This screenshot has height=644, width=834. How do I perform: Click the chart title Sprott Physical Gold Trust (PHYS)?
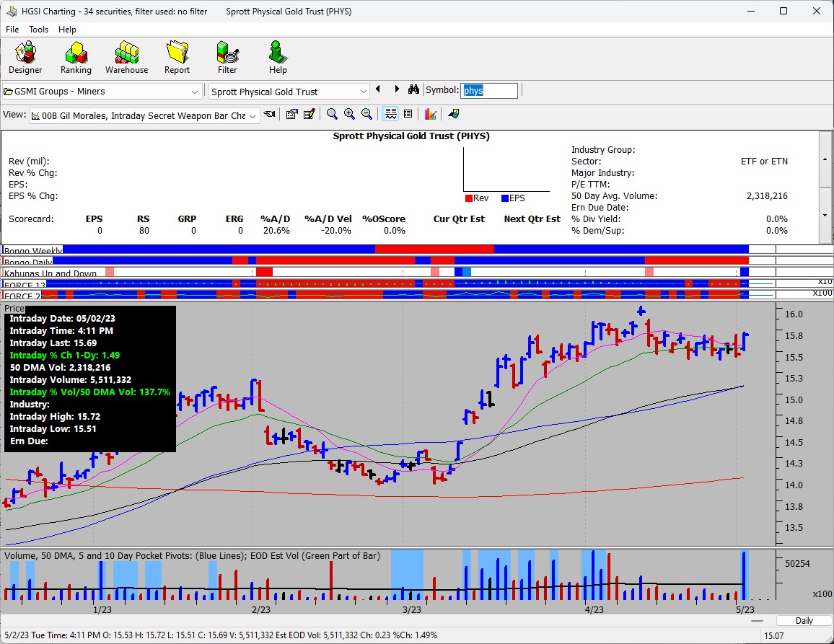click(x=411, y=136)
